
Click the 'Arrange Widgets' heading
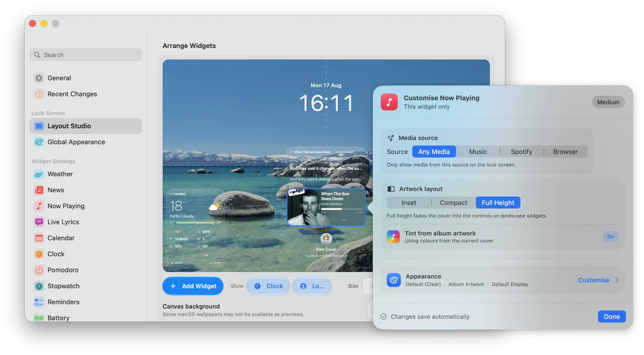(x=189, y=46)
